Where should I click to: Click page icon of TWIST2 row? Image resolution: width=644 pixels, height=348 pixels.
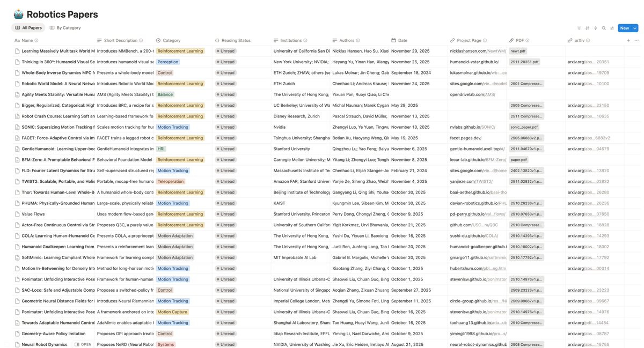(x=17, y=181)
